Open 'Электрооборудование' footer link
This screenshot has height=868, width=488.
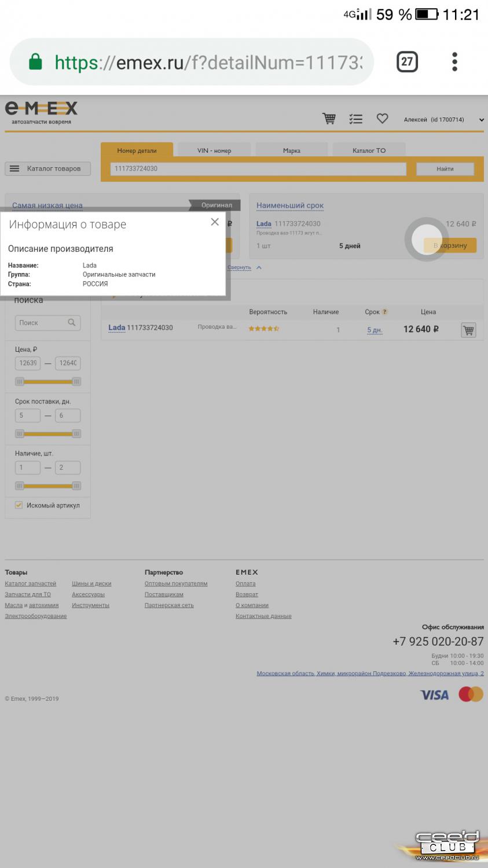point(36,616)
